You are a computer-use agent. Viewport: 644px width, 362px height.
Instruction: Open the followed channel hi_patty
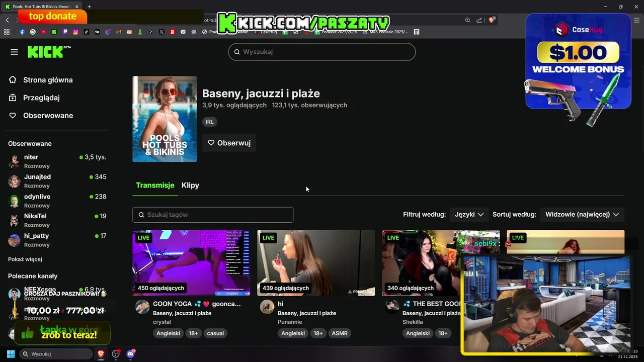coord(57,240)
